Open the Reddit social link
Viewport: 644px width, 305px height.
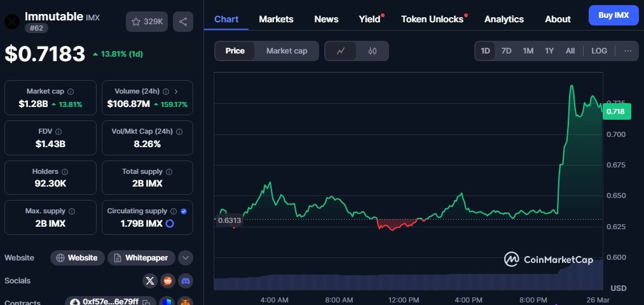pos(168,281)
